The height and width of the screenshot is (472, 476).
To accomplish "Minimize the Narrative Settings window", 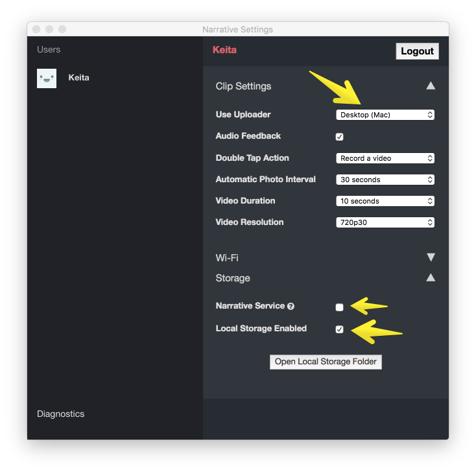I will point(49,29).
